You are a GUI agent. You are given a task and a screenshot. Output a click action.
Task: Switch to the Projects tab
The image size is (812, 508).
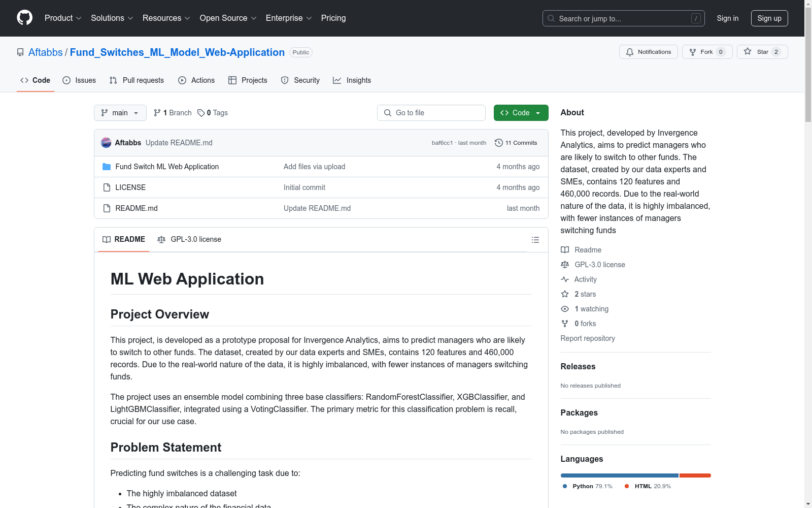248,80
